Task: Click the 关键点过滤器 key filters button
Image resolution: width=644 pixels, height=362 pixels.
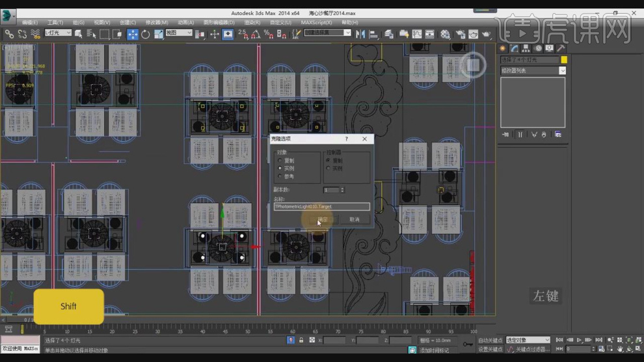Action: [532, 349]
